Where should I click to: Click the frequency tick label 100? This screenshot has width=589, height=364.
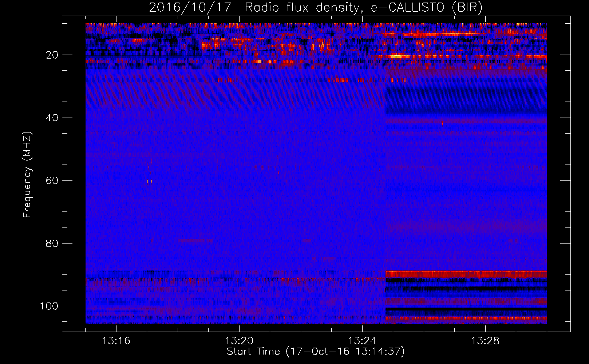pyautogui.click(x=49, y=306)
